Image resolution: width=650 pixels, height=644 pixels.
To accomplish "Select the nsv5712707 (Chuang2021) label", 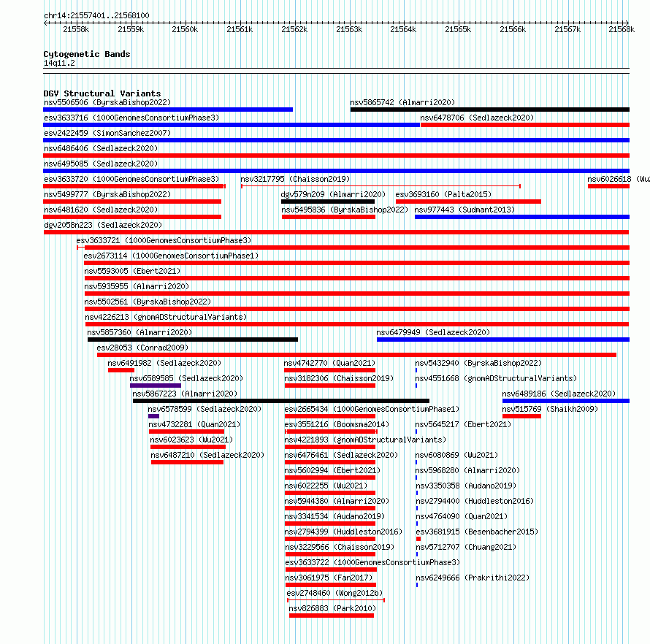I will click(x=466, y=547).
